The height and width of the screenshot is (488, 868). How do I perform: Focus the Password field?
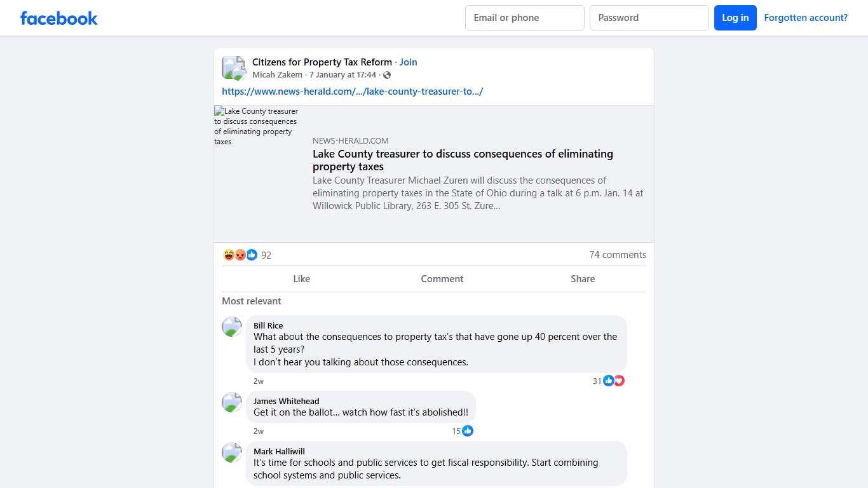click(x=649, y=18)
